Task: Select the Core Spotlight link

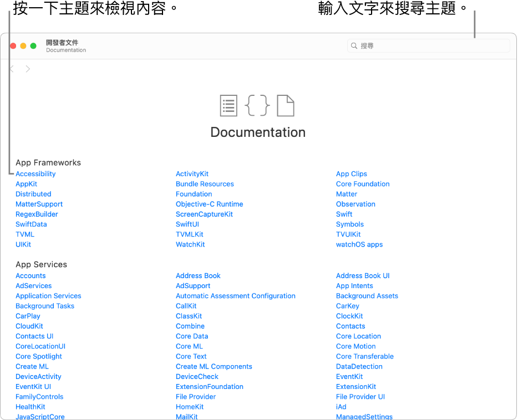Action: [x=39, y=356]
